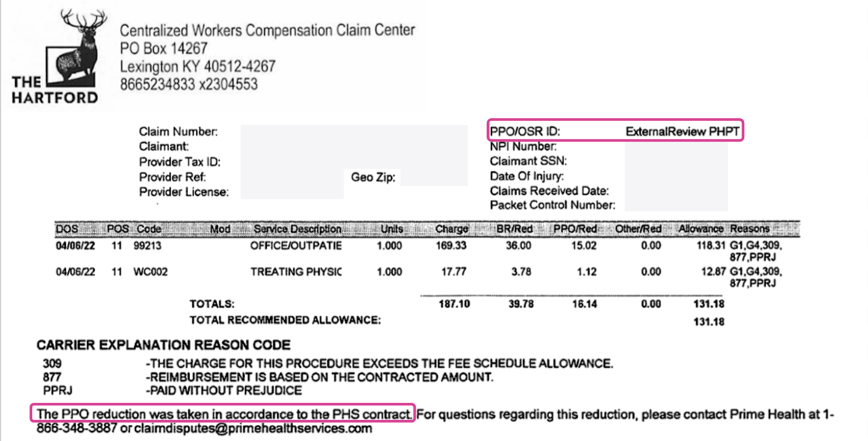Click the Total Recommended Allowance label
The image size is (868, 441).
pyautogui.click(x=285, y=320)
